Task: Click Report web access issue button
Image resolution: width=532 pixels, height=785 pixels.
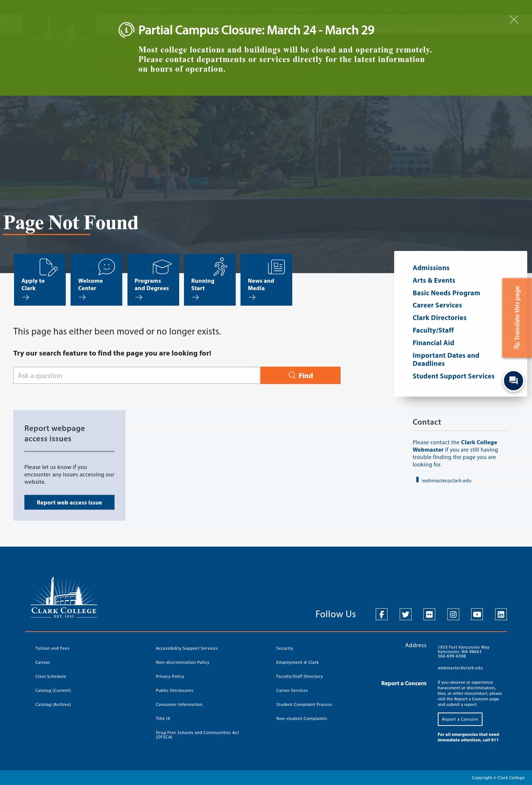Action: (69, 502)
